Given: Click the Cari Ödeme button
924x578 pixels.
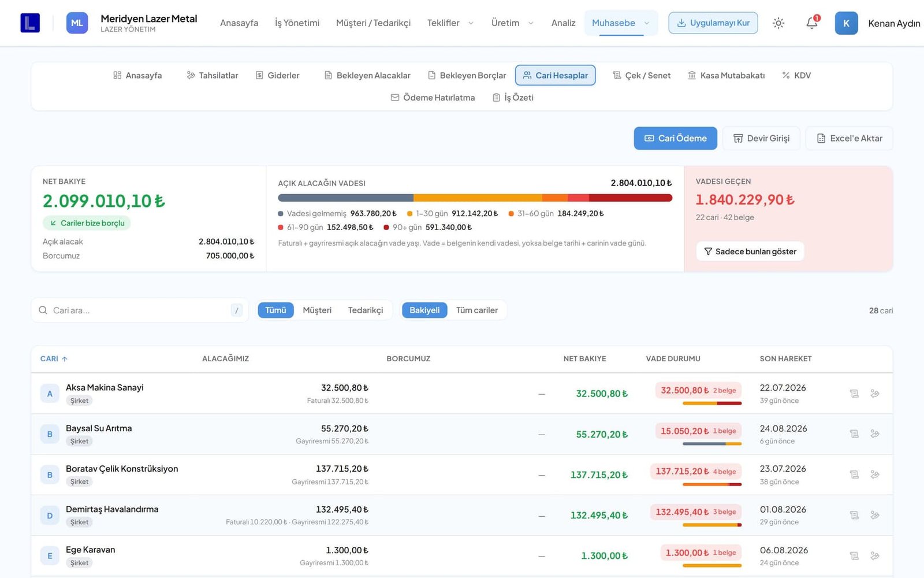Looking at the screenshot, I should pyautogui.click(x=675, y=138).
